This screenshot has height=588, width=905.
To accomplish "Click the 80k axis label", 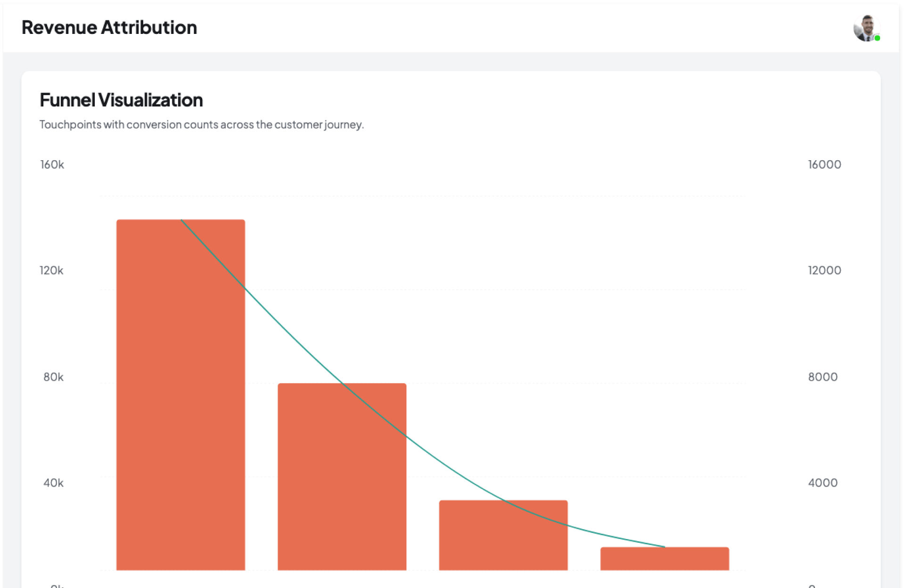I will (x=53, y=377).
